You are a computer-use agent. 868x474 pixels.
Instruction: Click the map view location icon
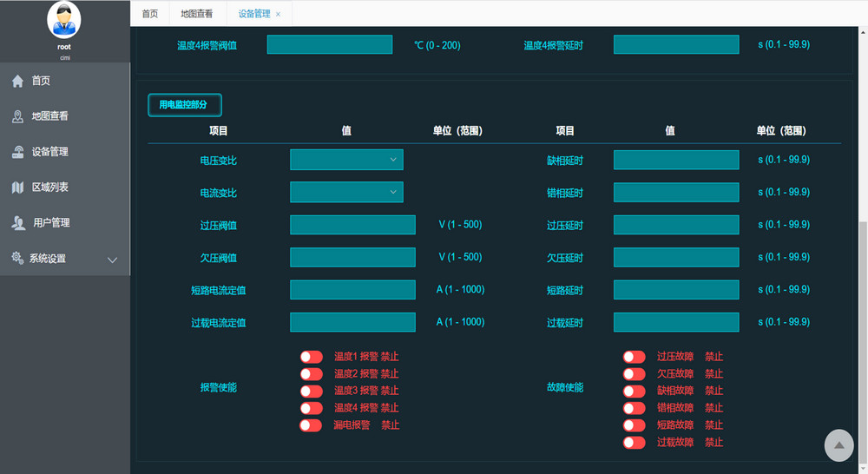17,116
